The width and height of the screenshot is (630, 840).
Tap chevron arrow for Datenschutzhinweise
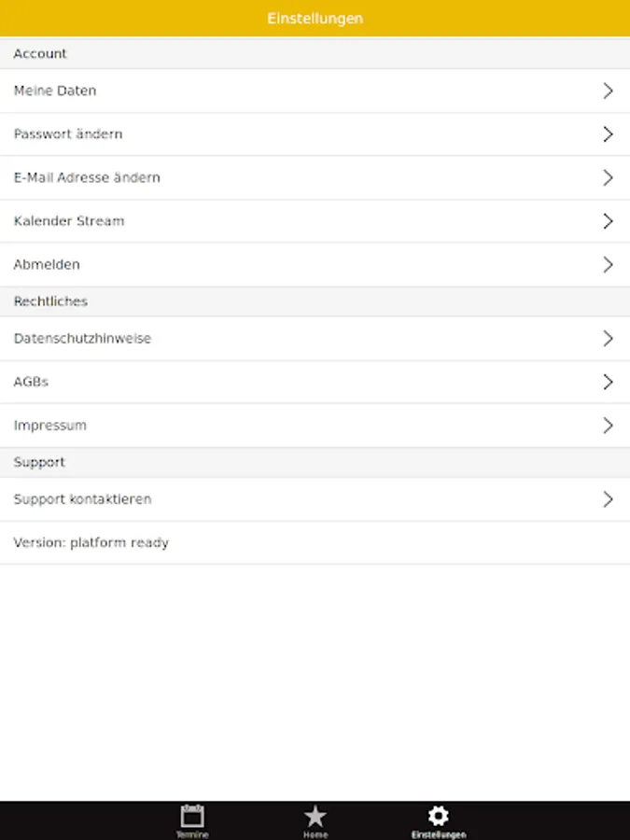[x=608, y=339]
